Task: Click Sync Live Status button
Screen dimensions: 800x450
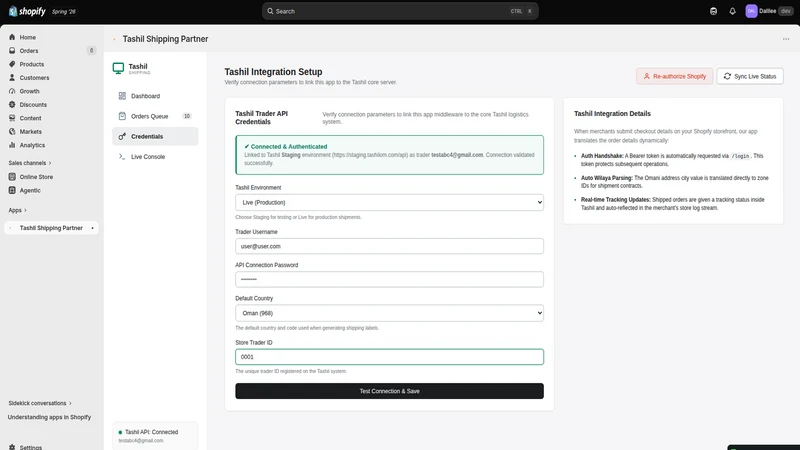Action: pos(749,77)
